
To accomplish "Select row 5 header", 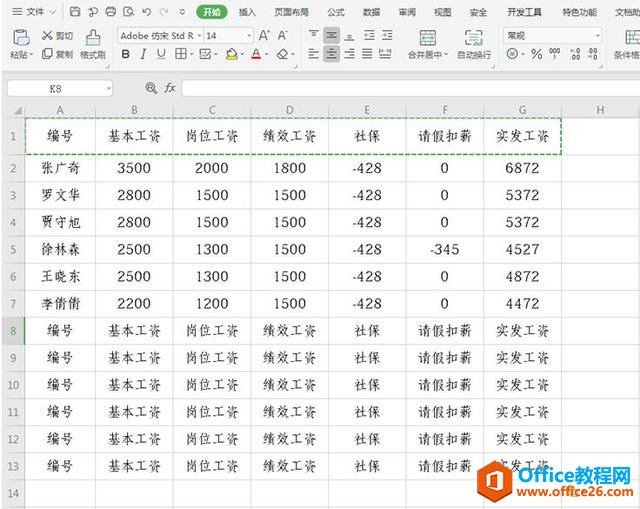I will point(13,249).
